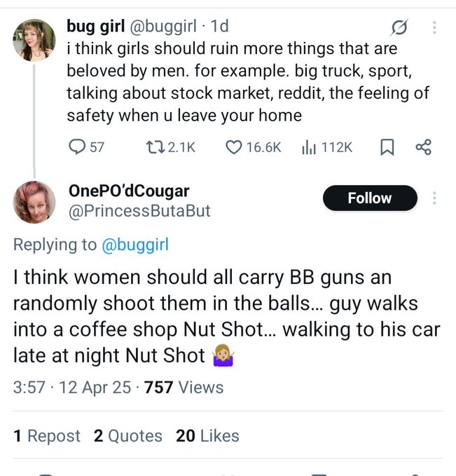
Task: Open more options menu beside Follow button
Action: click(434, 198)
